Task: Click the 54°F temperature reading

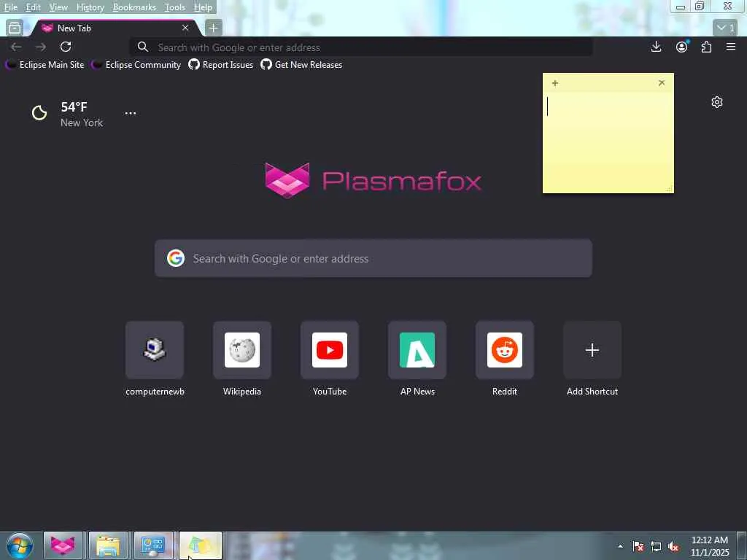Action: pyautogui.click(x=74, y=107)
